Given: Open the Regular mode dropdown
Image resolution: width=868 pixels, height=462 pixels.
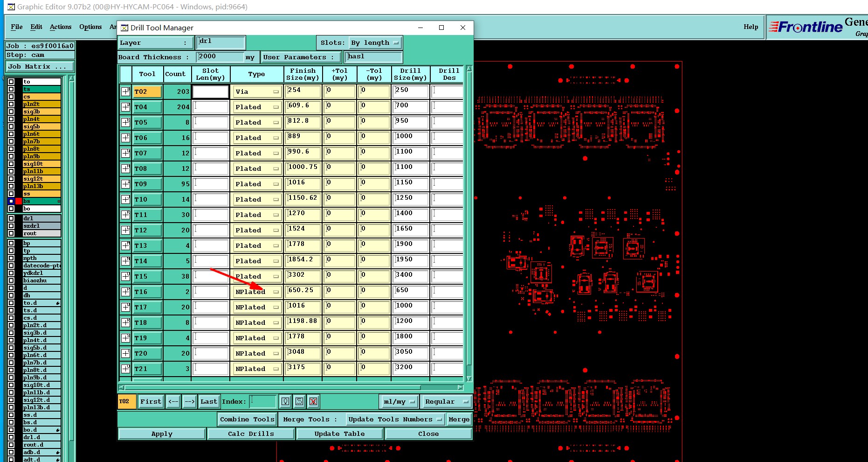Looking at the screenshot, I should (x=446, y=401).
